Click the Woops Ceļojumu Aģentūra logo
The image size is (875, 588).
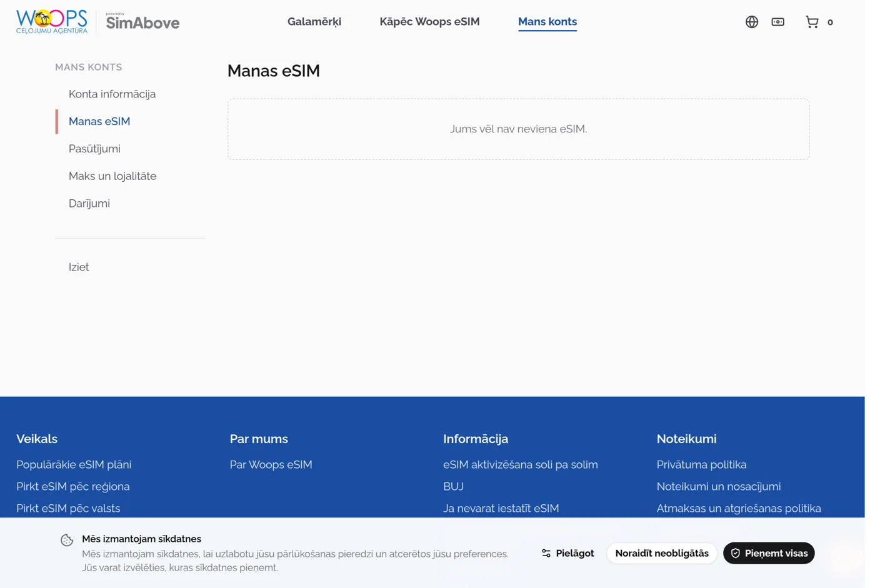[52, 22]
